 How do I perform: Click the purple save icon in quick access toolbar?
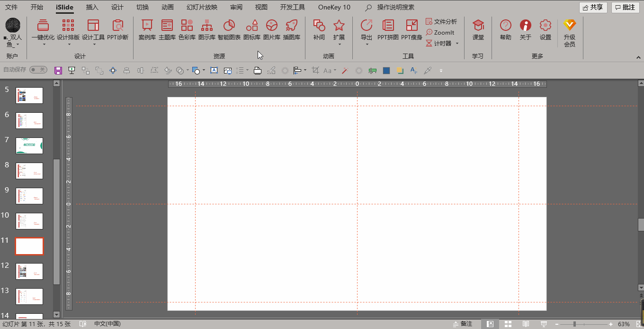click(x=58, y=71)
